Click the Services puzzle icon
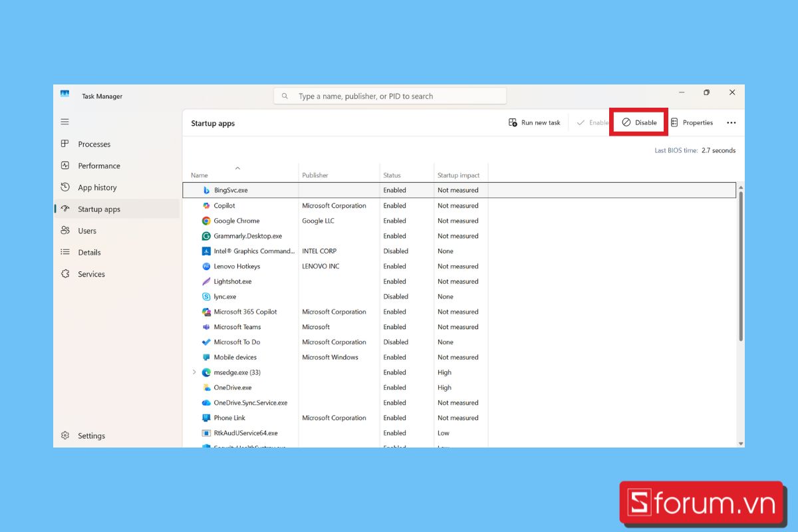Viewport: 798px width, 532px height. [x=65, y=274]
